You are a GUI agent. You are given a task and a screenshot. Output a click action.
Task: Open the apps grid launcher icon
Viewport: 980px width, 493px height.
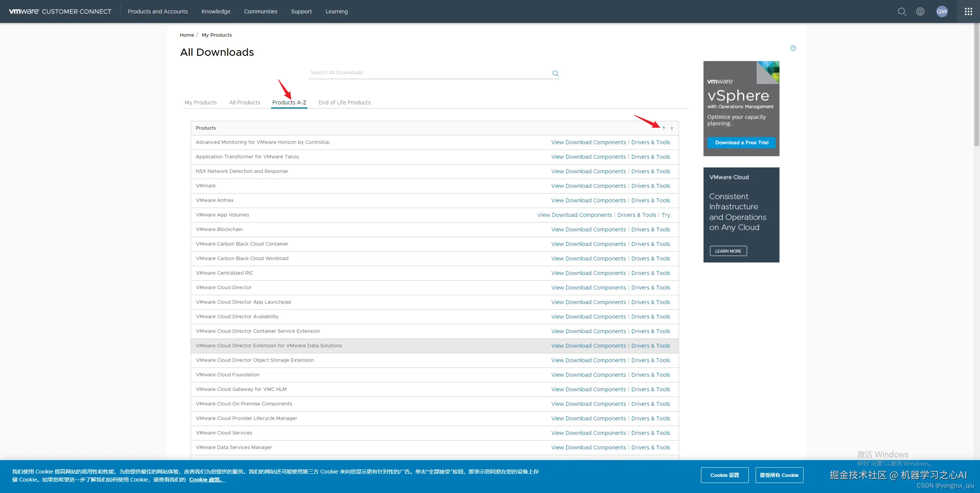coord(969,11)
